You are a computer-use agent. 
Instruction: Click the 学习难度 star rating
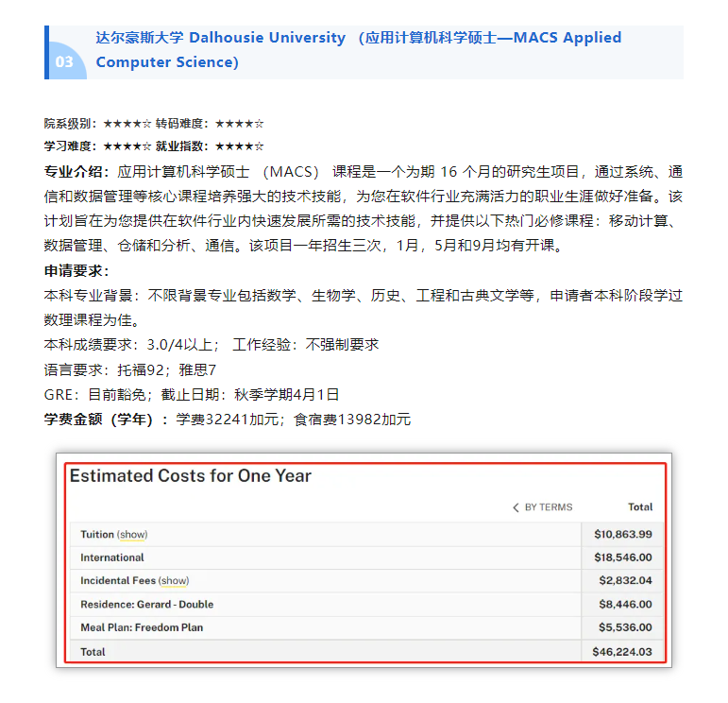[x=127, y=146]
